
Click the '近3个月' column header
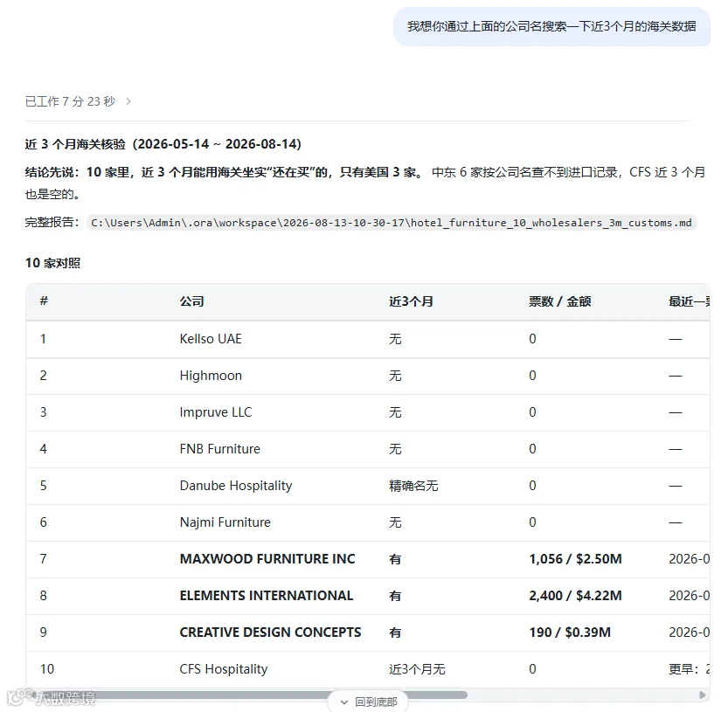coord(411,301)
